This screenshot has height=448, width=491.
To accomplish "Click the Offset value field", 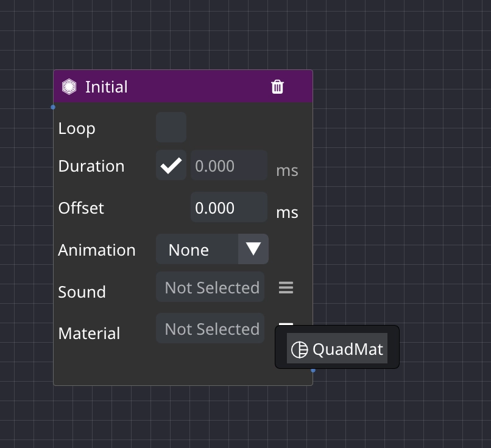I will point(229,207).
